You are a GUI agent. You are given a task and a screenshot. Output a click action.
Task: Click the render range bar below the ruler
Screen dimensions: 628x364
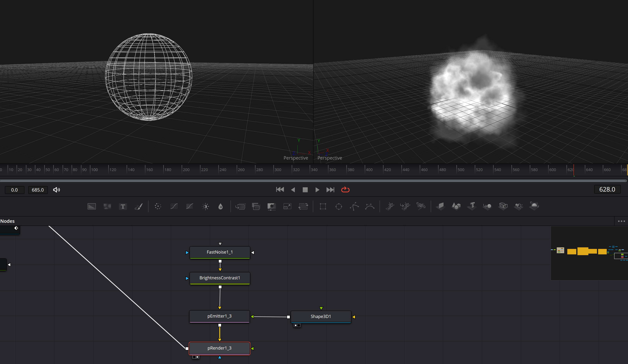coord(313,181)
